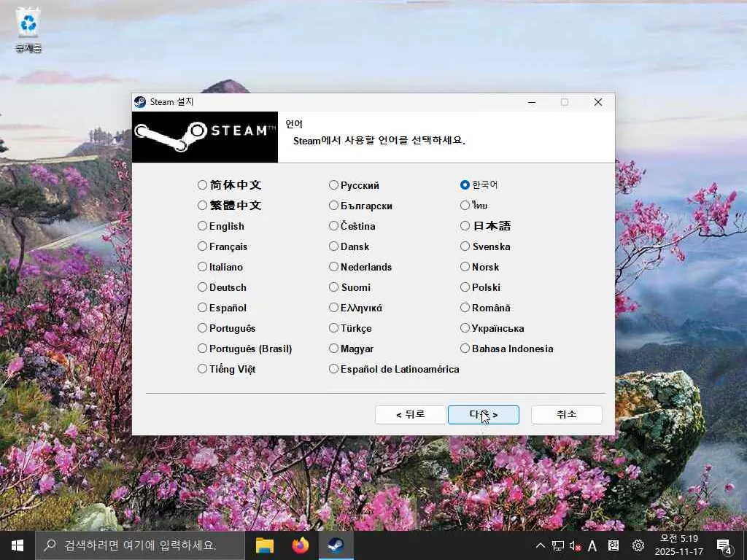This screenshot has height=560, width=747.
Task: Open the Windows Start menu
Action: click(18, 545)
